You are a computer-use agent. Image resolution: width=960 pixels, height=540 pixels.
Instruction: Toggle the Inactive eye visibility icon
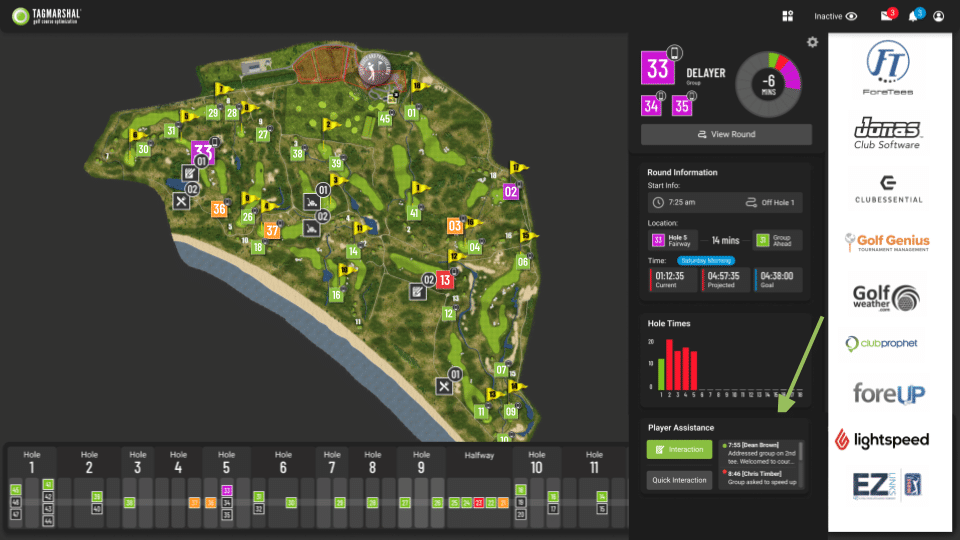click(852, 17)
